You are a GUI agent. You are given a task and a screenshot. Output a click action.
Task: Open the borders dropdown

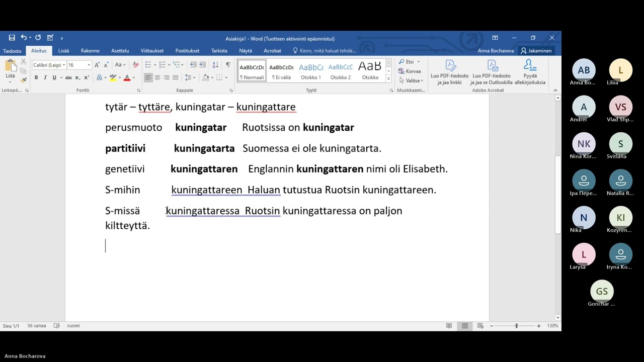(222, 77)
